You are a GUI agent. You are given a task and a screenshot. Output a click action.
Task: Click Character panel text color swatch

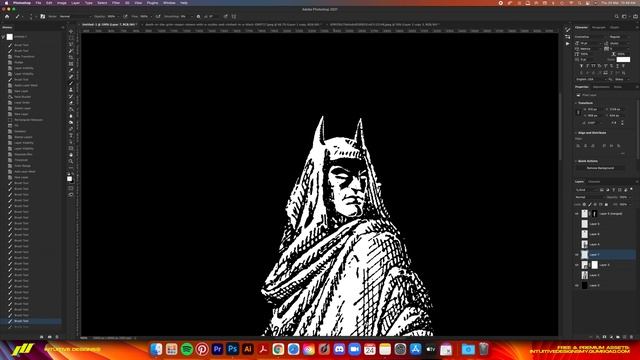[623, 60]
